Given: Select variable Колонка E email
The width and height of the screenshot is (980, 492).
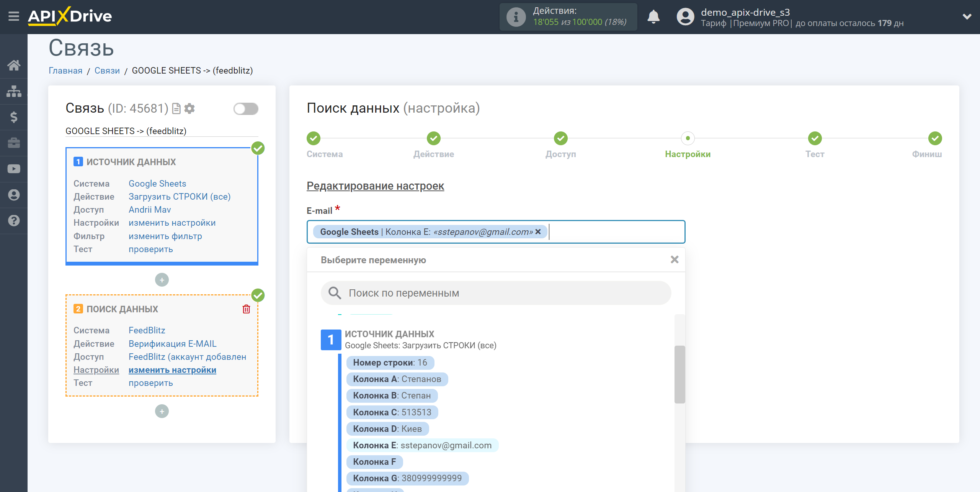Looking at the screenshot, I should tap(422, 445).
